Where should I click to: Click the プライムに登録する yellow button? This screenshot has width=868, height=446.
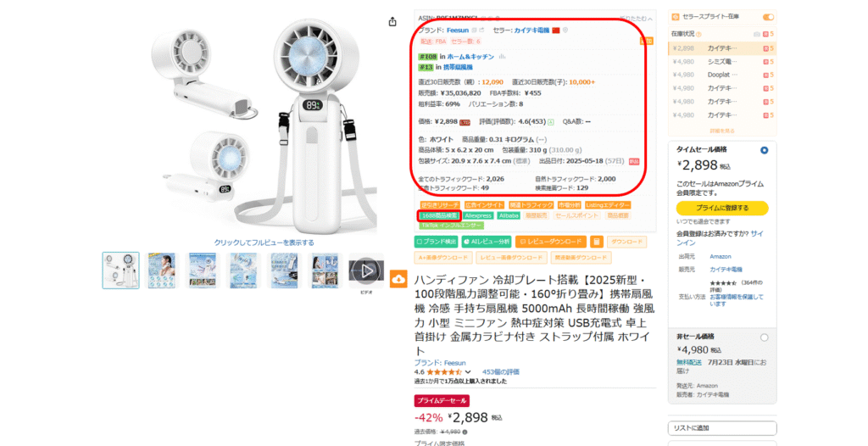[x=722, y=208]
